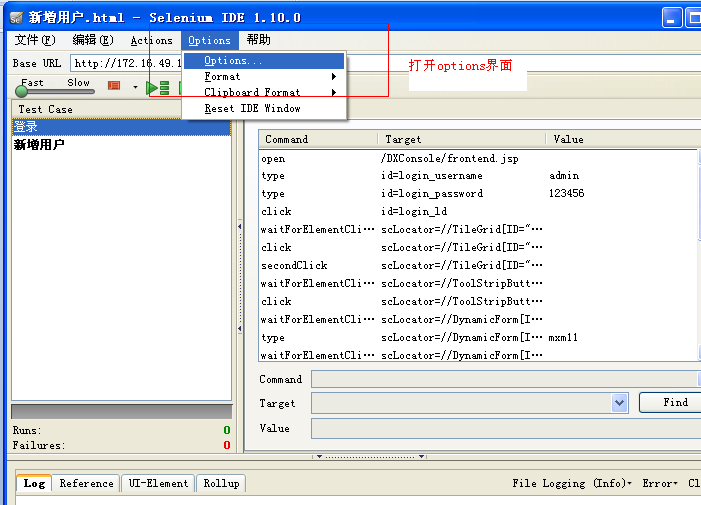
Task: Open the 文件(F) menu
Action: 35,40
